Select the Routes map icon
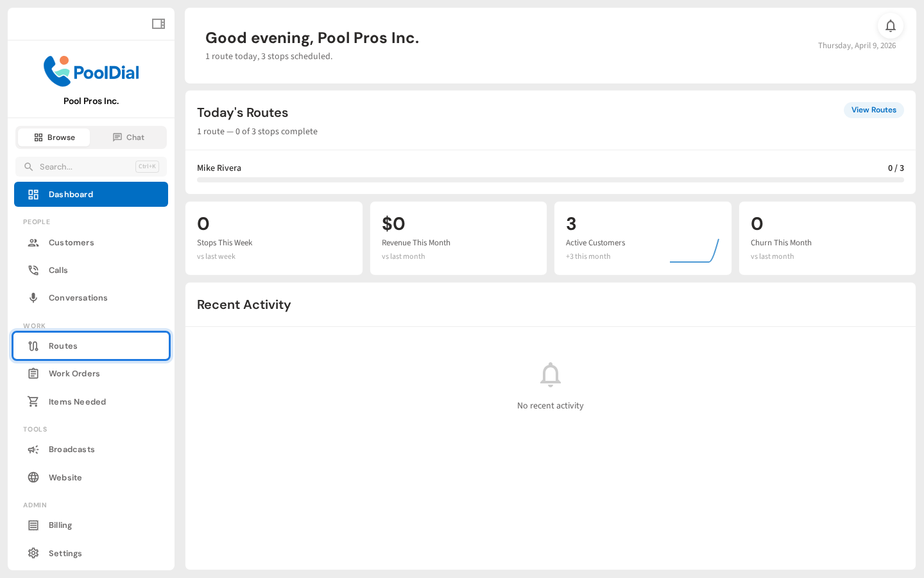The height and width of the screenshot is (578, 924). point(33,346)
